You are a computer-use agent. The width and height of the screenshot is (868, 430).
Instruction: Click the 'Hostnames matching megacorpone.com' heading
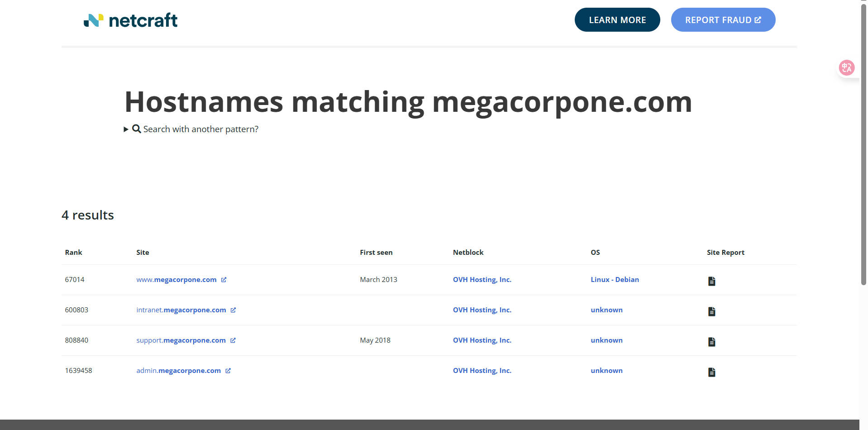tap(408, 102)
